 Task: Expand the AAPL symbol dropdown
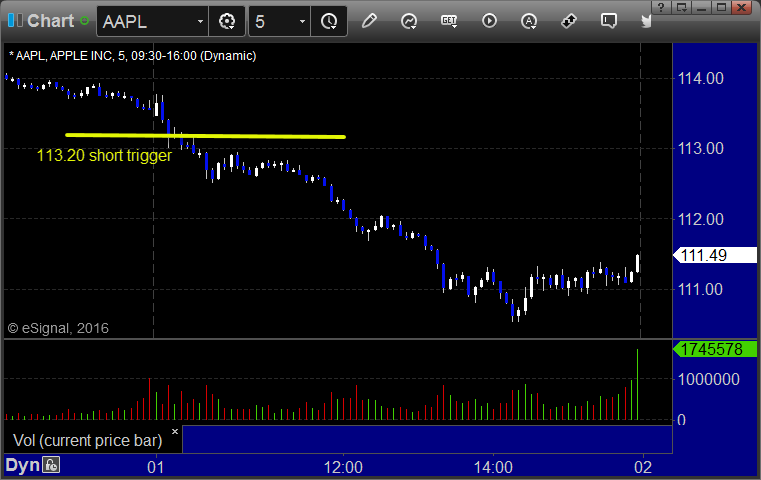(200, 21)
